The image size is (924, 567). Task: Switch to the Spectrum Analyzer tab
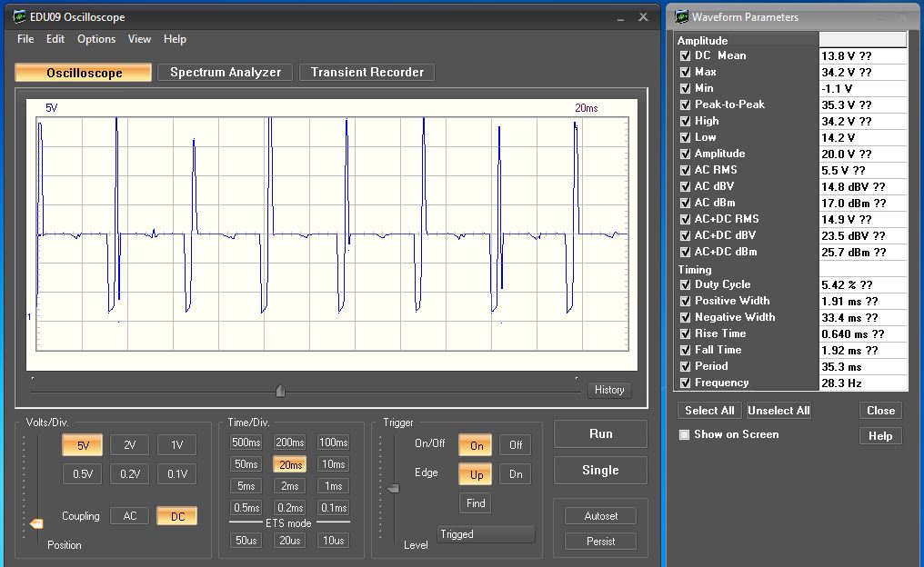[226, 73]
